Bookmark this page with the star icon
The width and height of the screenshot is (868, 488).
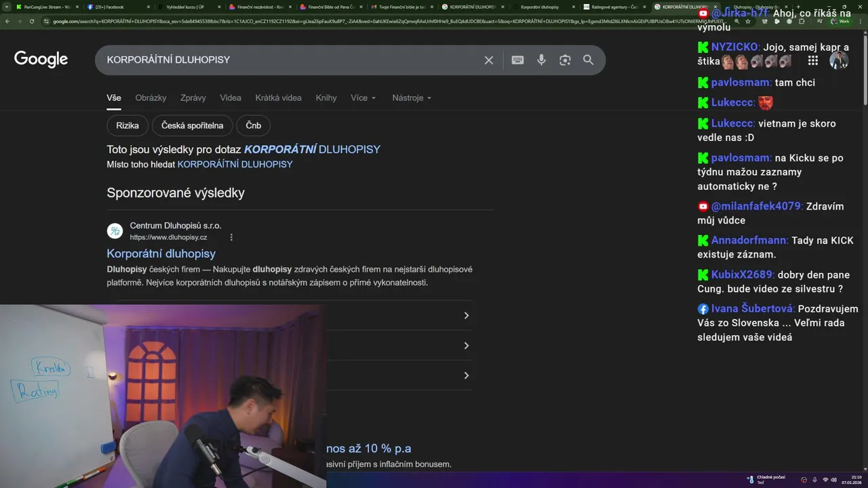(x=748, y=21)
